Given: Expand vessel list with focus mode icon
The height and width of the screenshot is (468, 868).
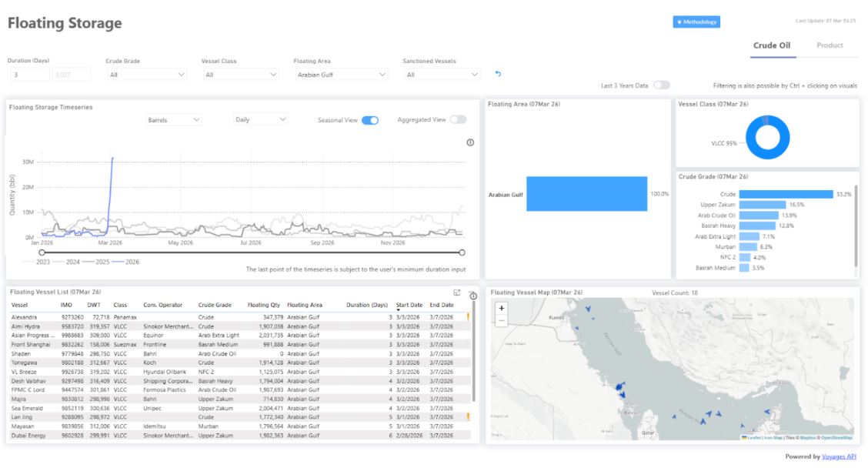Looking at the screenshot, I should pos(457,292).
